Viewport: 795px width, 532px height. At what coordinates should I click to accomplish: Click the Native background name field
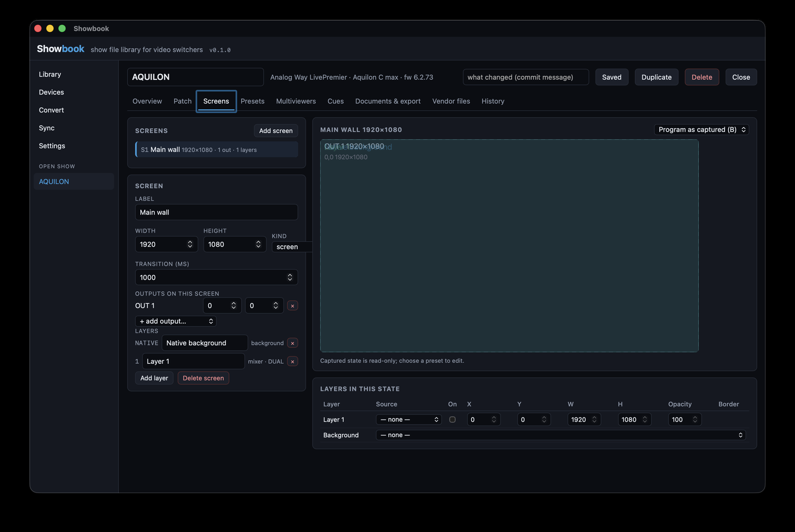205,343
